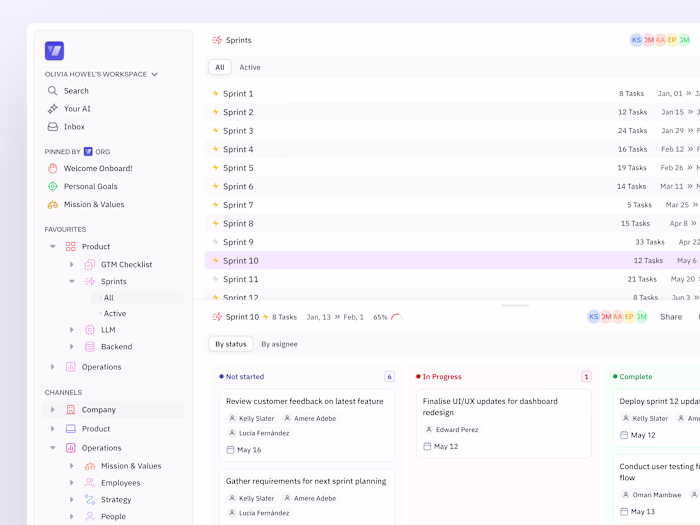
Task: Click the Strategy path icon
Action: 90,500
